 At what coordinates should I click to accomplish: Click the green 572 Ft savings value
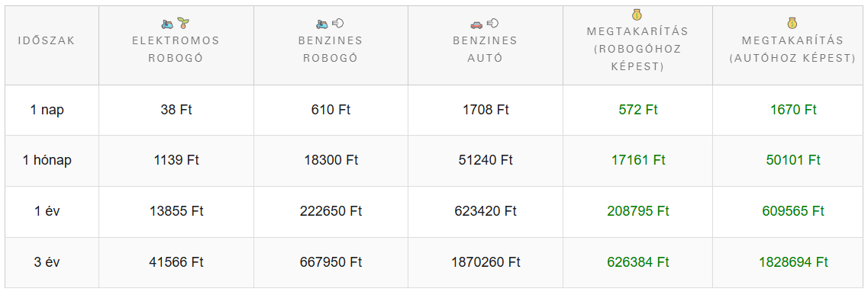point(638,110)
